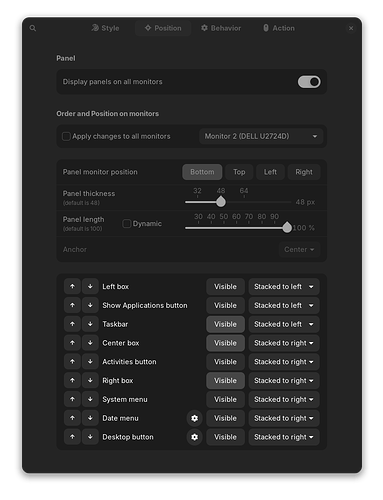The width and height of the screenshot is (383, 500).
Task: Move Taskbar up one position
Action: click(x=72, y=324)
